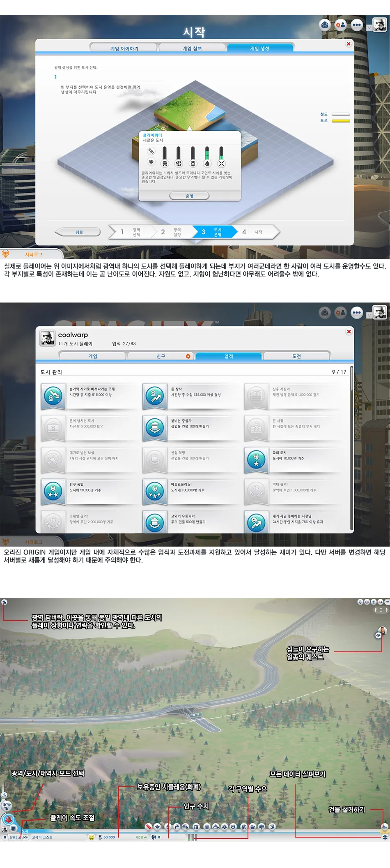The width and height of the screenshot is (390, 868).
Task: Switch to the 게임 이어하기 tab
Action: click(x=124, y=48)
